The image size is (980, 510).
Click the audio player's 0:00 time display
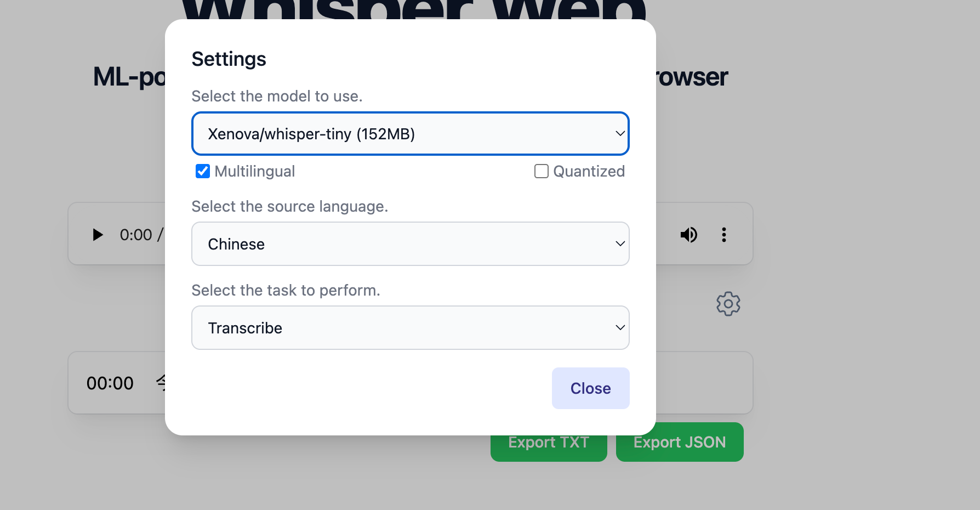click(136, 235)
